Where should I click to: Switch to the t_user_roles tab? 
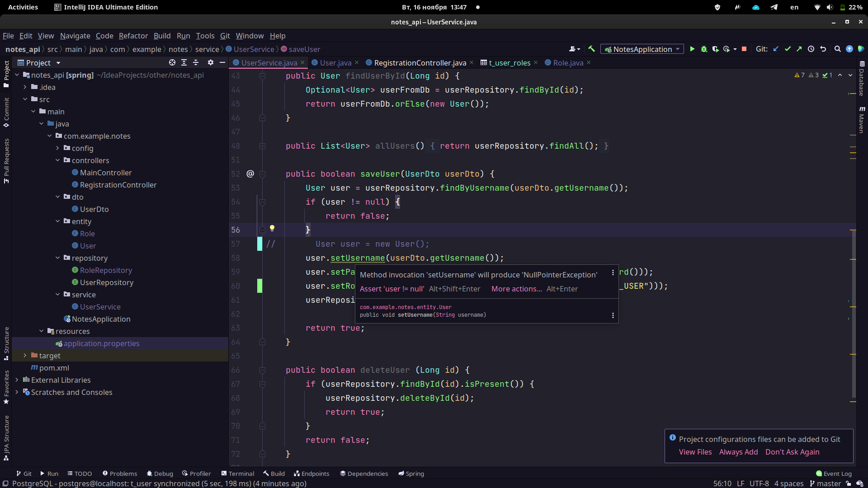click(509, 63)
